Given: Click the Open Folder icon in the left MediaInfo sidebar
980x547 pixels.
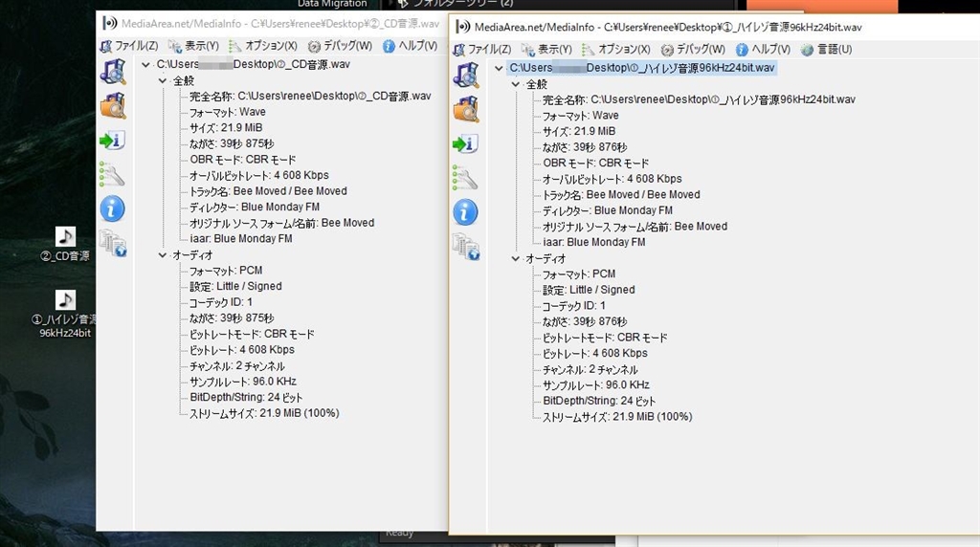Looking at the screenshot, I should (113, 105).
